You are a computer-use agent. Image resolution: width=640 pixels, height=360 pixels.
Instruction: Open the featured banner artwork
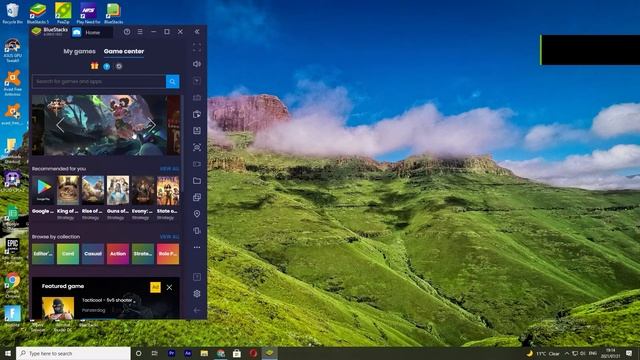point(105,125)
